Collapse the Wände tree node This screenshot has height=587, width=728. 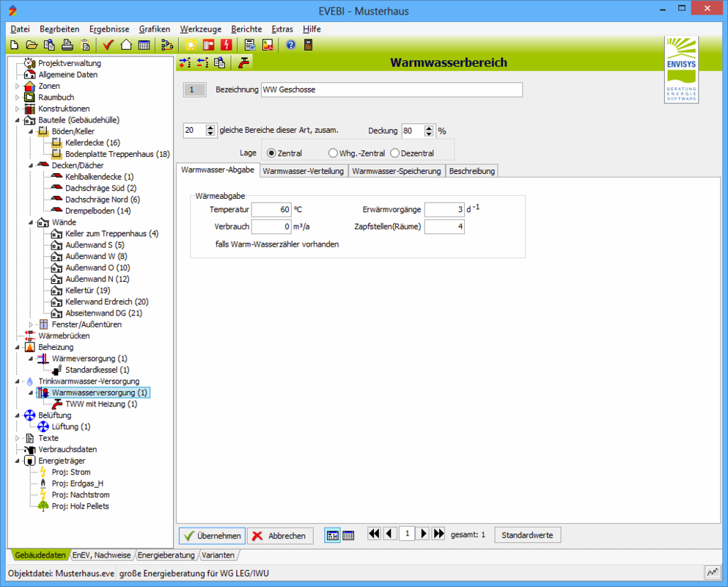pyautogui.click(x=31, y=222)
